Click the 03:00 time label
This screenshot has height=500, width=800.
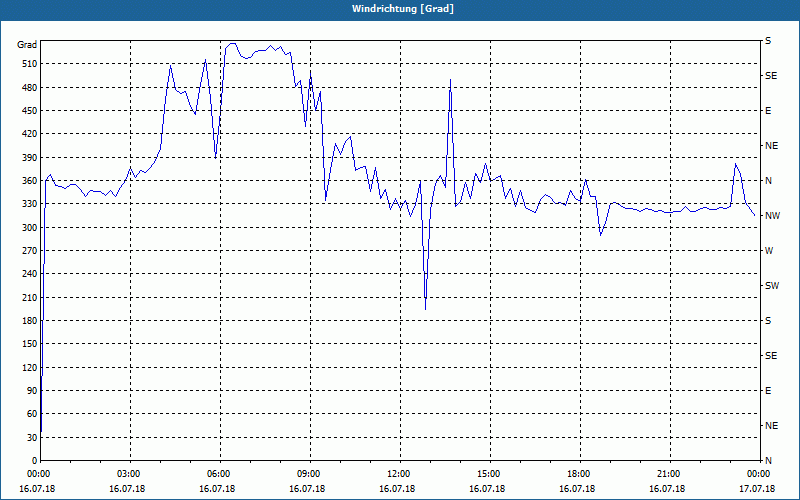[x=130, y=474]
